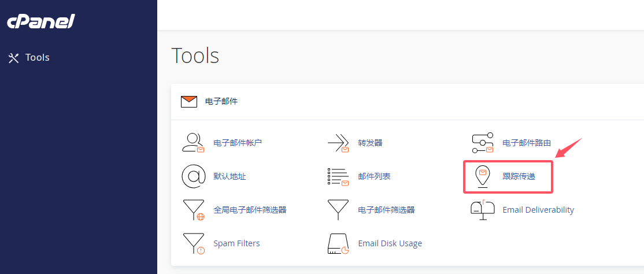644x274 pixels.
Task: Open the 电子邮件路由 link
Action: (x=527, y=143)
